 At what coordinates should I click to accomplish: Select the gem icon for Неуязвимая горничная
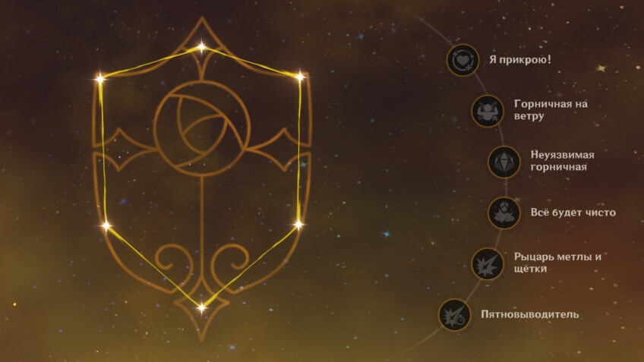click(x=504, y=162)
